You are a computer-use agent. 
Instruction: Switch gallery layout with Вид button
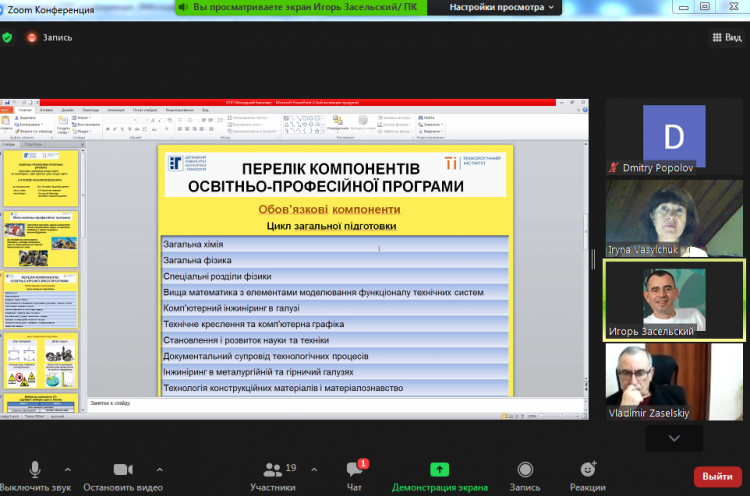click(x=726, y=38)
